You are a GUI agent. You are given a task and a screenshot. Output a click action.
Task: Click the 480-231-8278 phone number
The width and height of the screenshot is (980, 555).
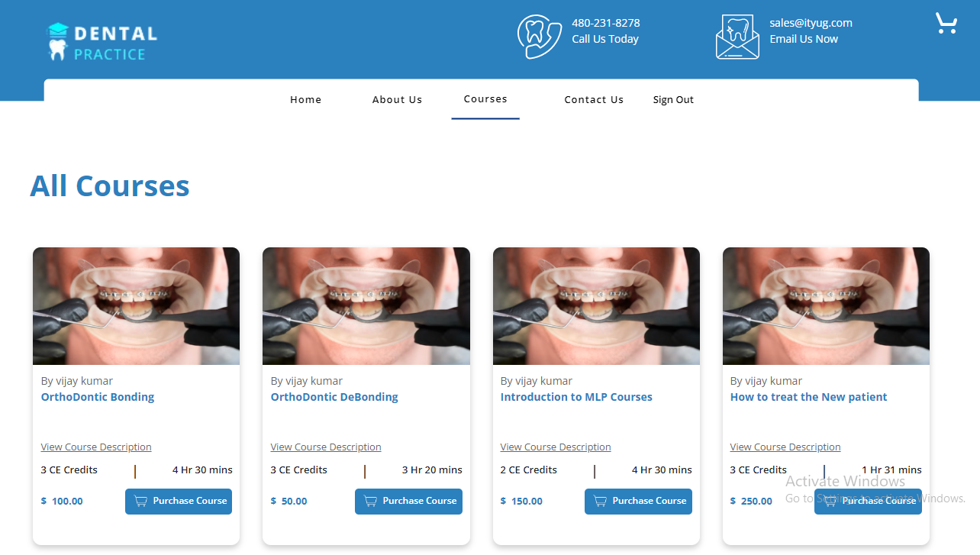coord(605,23)
